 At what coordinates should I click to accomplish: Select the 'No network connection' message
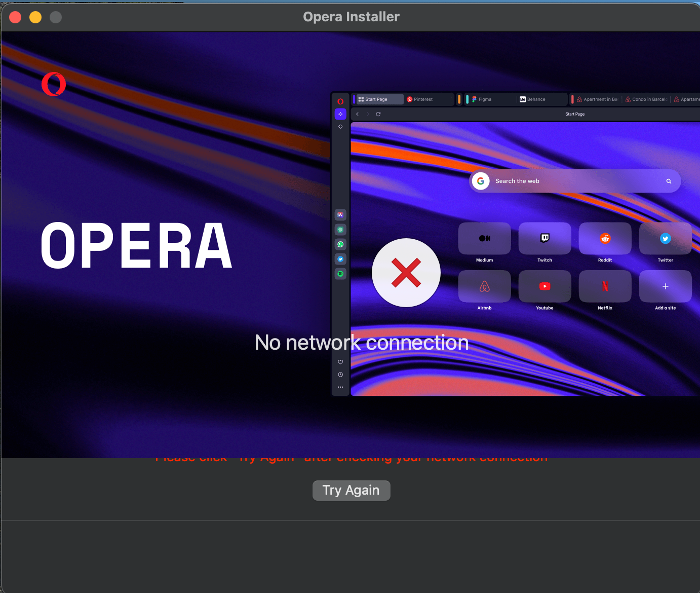click(362, 343)
